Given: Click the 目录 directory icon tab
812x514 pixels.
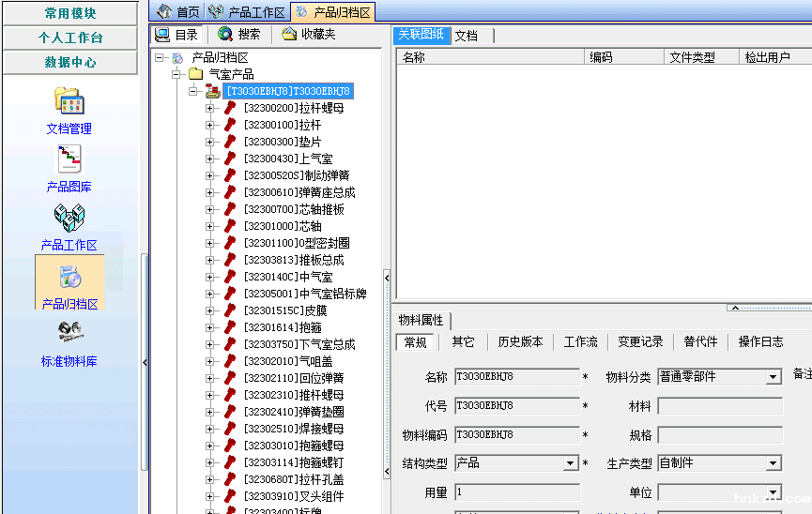Looking at the screenshot, I should (x=176, y=34).
